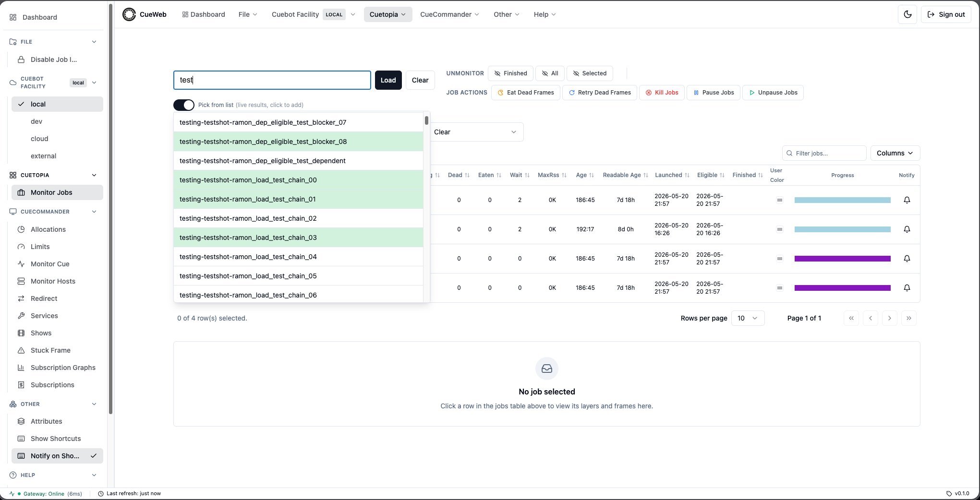
Task: Click the Disable Job lock icon
Action: pos(21,60)
